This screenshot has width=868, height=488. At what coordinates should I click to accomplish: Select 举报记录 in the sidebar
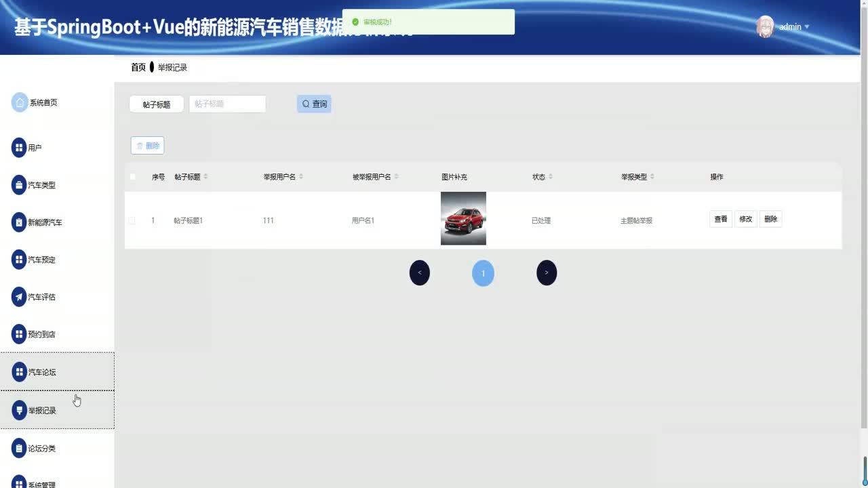point(57,409)
